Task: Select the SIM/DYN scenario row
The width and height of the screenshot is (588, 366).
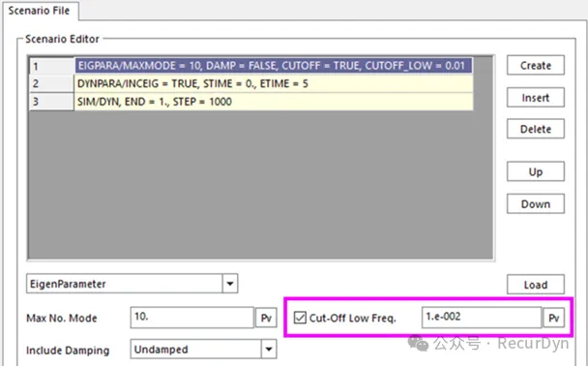Action: [274, 102]
